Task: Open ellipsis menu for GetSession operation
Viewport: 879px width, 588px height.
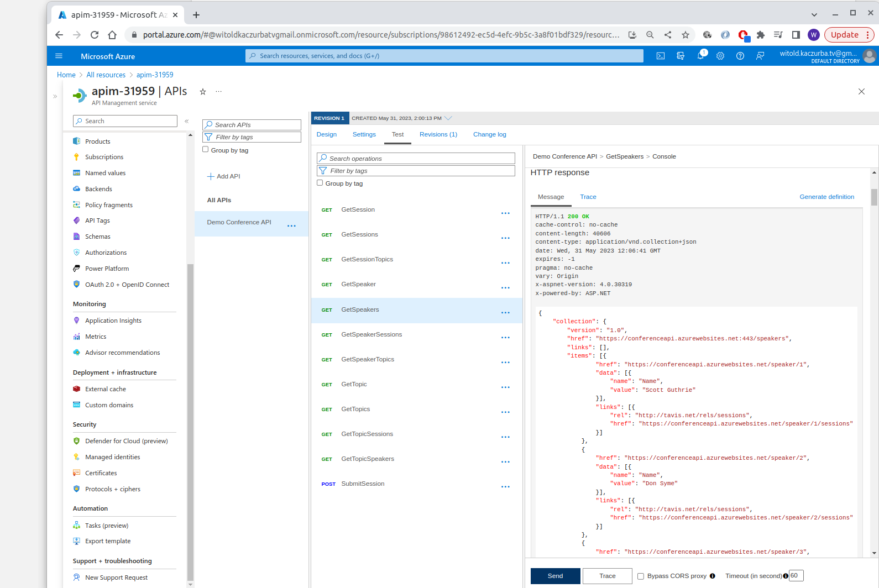Action: [x=505, y=213]
